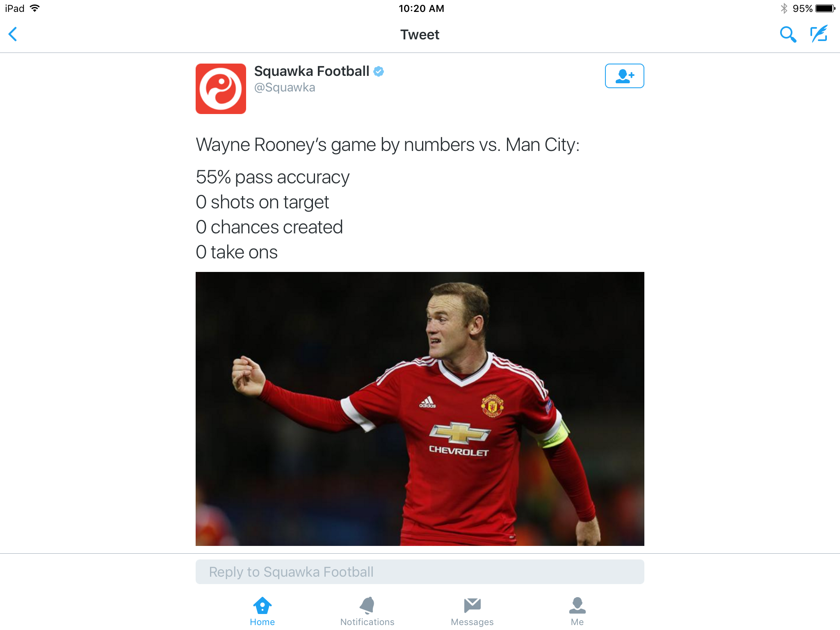This screenshot has height=630, width=840.
Task: Tap the battery indicator in status bar
Action: pyautogui.click(x=825, y=8)
